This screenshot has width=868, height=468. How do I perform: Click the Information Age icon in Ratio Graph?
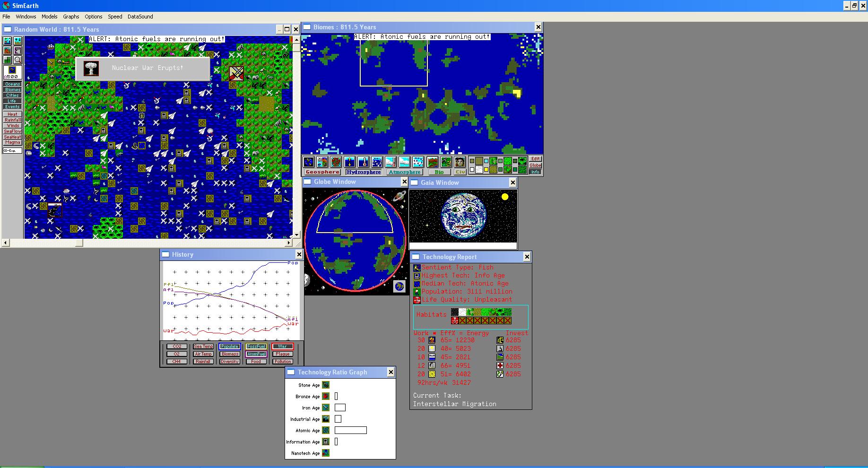(x=326, y=442)
